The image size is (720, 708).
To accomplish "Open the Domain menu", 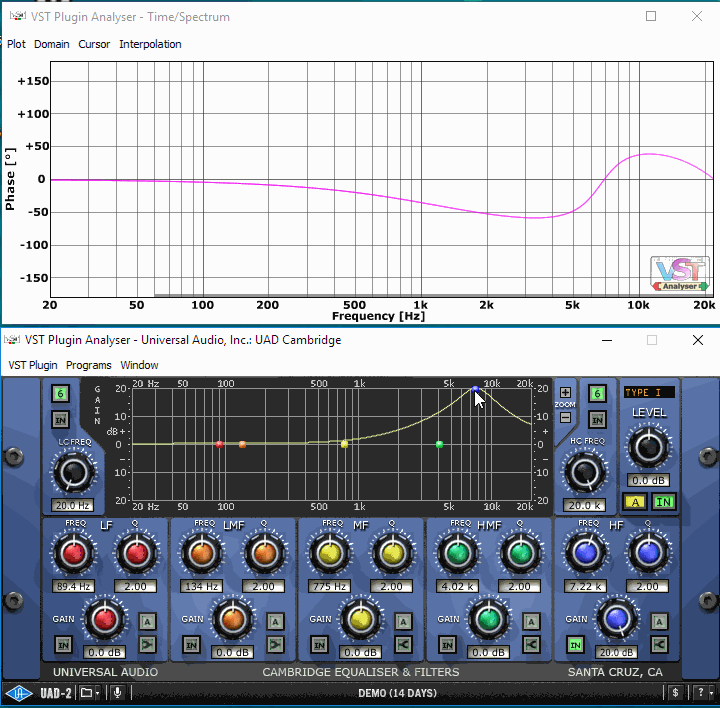I will tap(51, 44).
